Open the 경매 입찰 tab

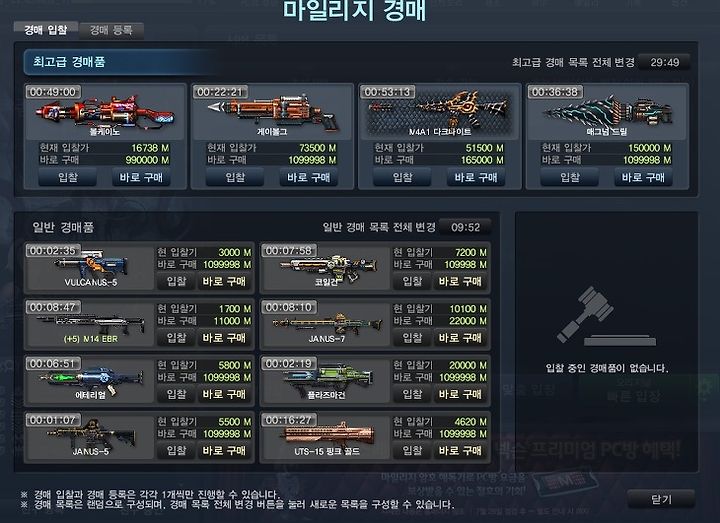pyautogui.click(x=45, y=30)
